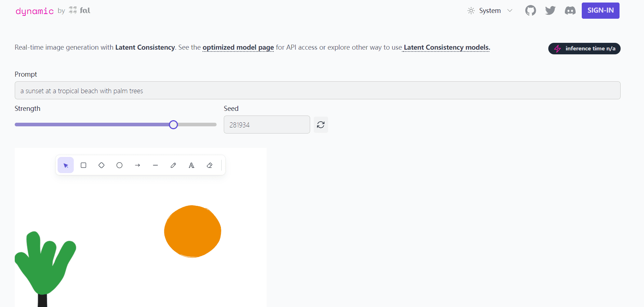Follow the Latent Consistency models link
Image resolution: width=644 pixels, height=307 pixels.
click(x=446, y=48)
